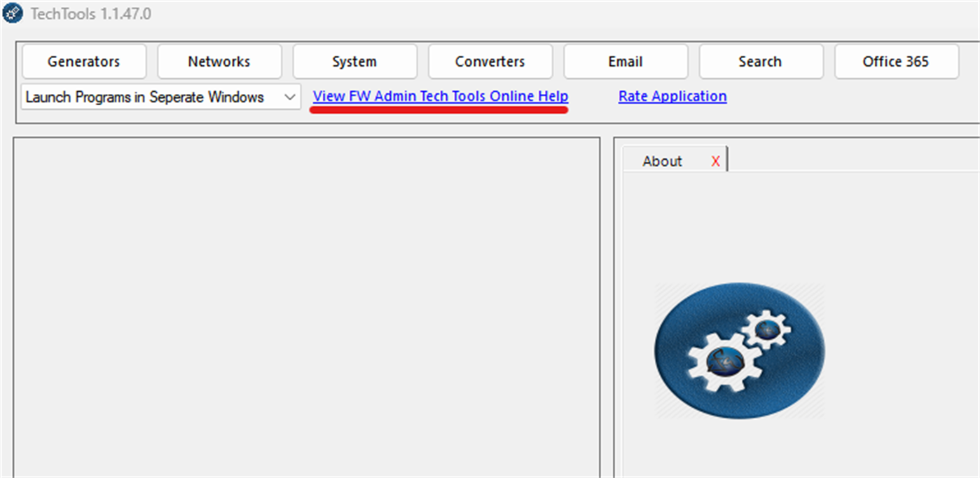Close the About tab with its X

tap(715, 161)
